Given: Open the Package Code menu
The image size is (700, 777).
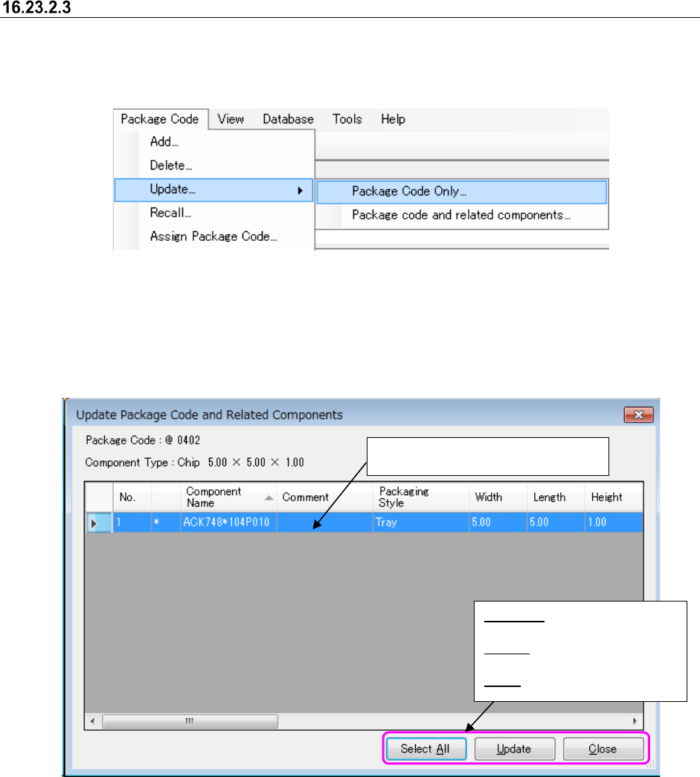Looking at the screenshot, I should pyautogui.click(x=160, y=120).
